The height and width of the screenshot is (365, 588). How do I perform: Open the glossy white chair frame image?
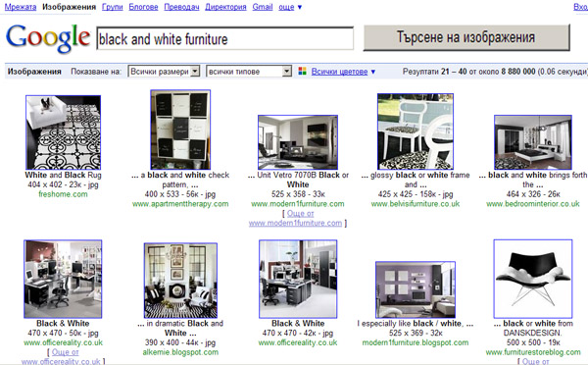416,131
